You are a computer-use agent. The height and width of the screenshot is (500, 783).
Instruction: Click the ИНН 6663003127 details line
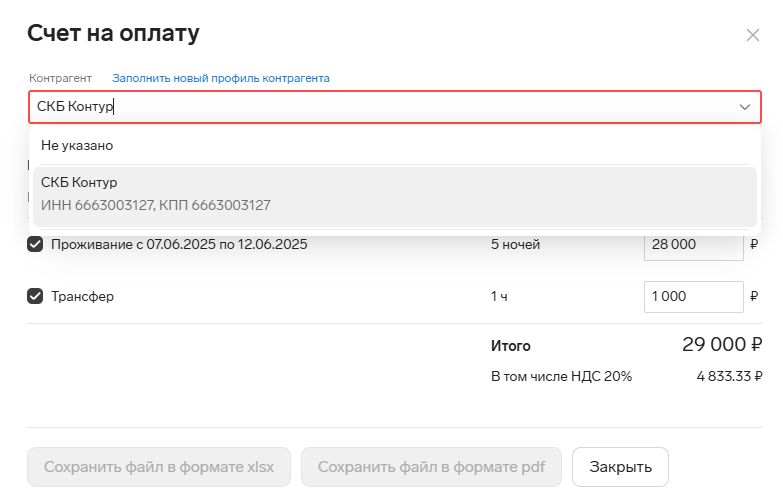pyautogui.click(x=156, y=205)
